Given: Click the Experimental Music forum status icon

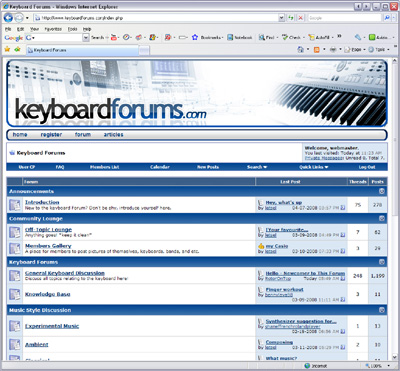Looking at the screenshot, I should [15, 326].
